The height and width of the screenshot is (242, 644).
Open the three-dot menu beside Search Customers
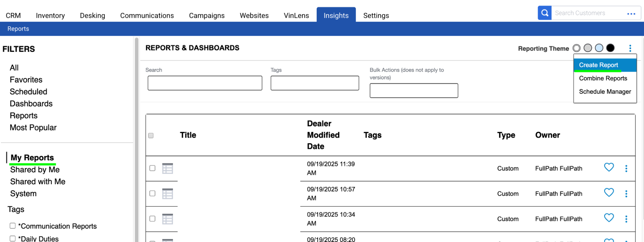point(631,14)
